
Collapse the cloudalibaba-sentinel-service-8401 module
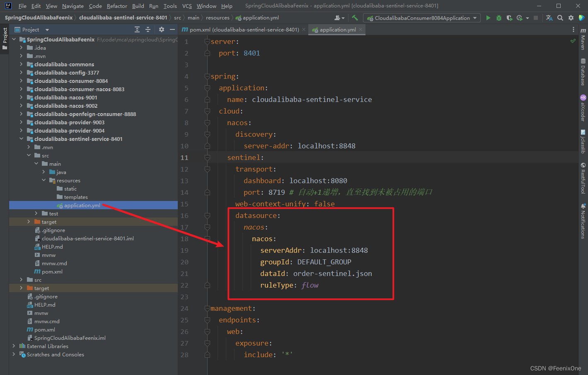(x=21, y=139)
